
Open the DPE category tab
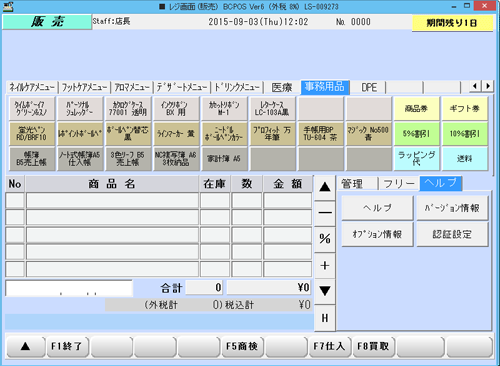point(369,87)
